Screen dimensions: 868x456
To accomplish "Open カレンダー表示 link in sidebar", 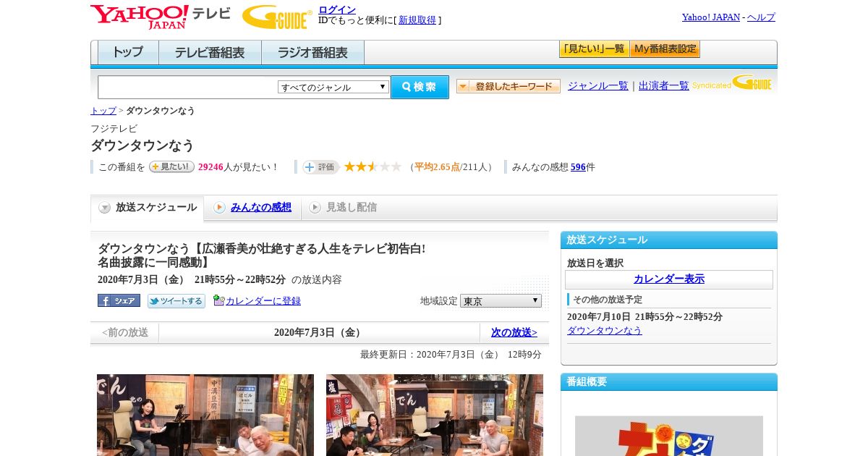I will click(669, 279).
